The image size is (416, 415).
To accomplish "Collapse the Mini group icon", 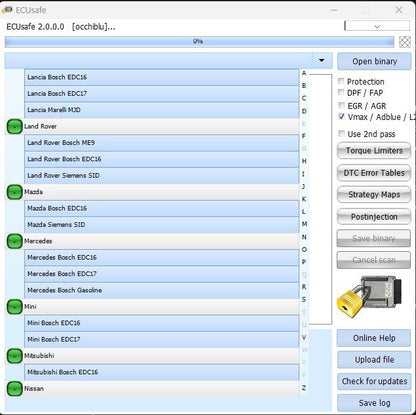I will 14,307.
